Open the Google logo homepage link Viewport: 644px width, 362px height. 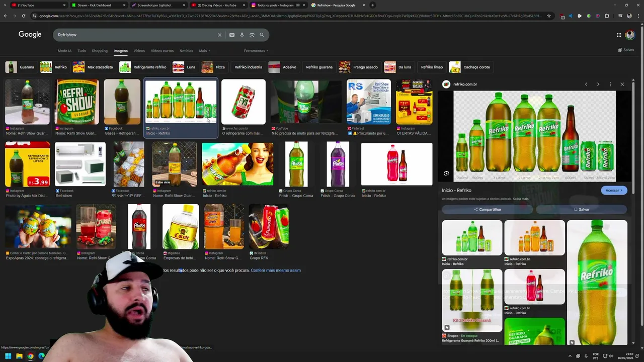(x=30, y=34)
